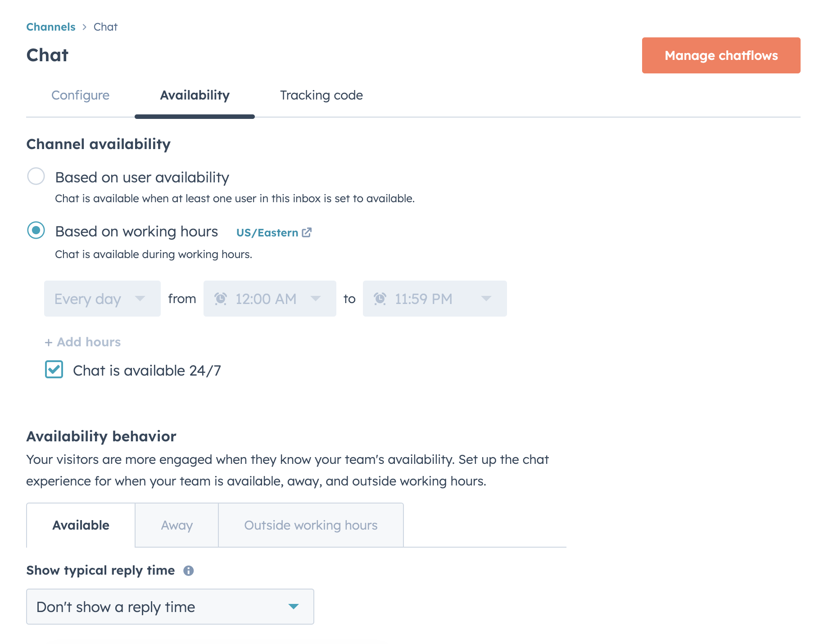Select Based on user availability option
This screenshot has width=824, height=644.
coord(36,177)
